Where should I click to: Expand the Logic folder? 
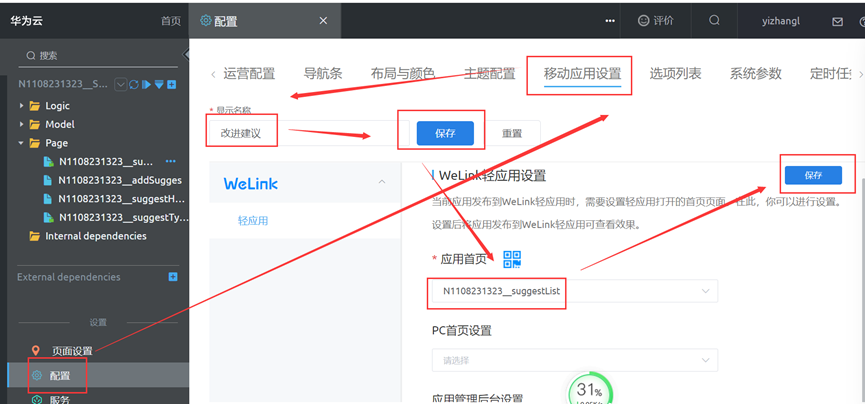click(22, 105)
